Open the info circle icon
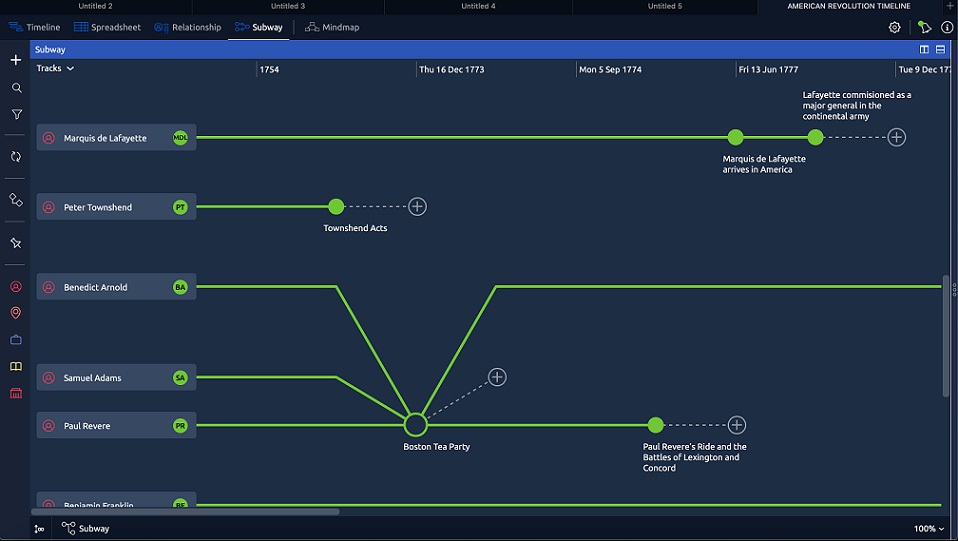The height and width of the screenshot is (541, 958). [x=946, y=28]
